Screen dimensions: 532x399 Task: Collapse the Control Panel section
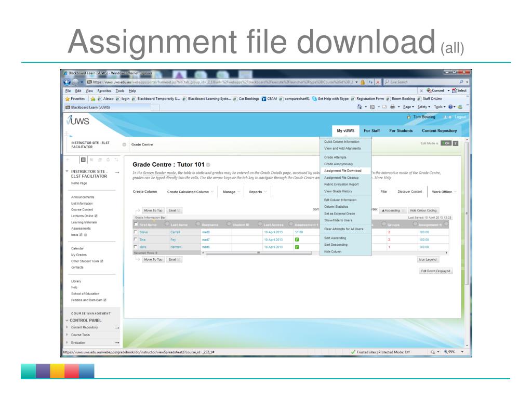(67, 320)
